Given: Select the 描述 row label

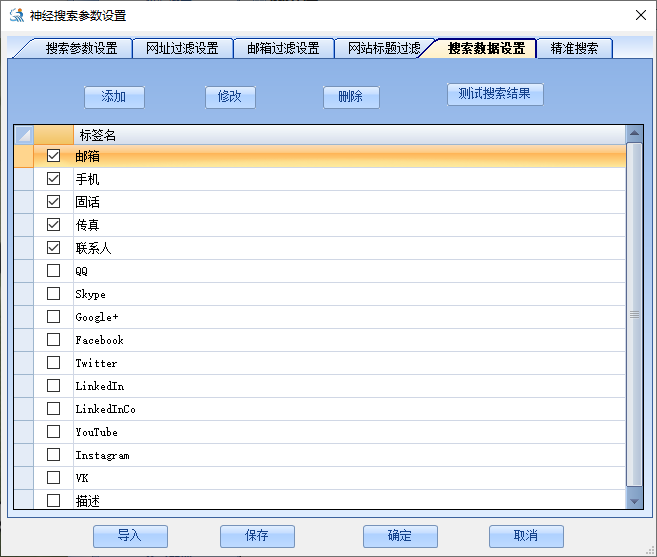Looking at the screenshot, I should pos(88,501).
